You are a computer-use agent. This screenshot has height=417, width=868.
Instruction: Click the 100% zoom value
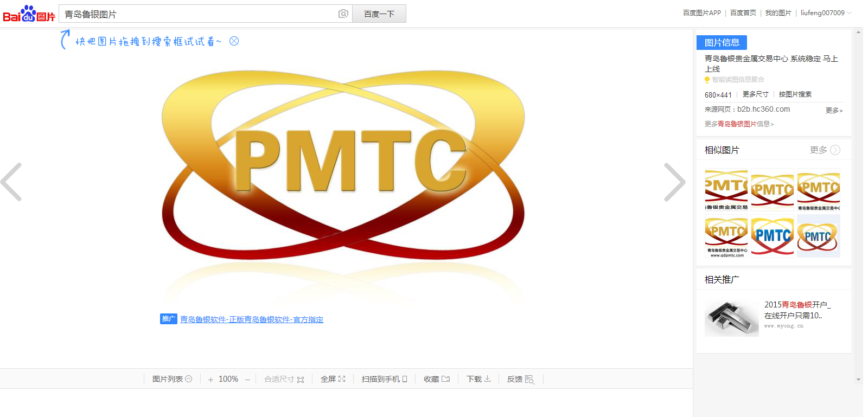[228, 379]
